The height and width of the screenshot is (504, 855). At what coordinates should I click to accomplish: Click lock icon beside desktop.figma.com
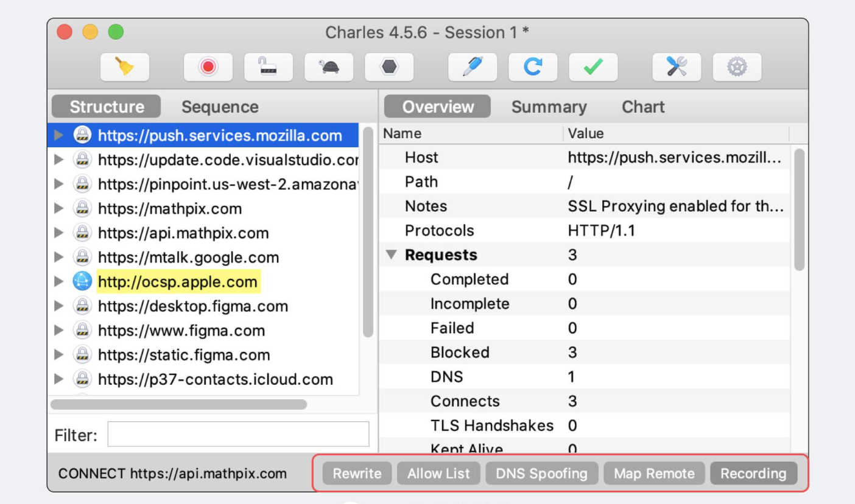point(82,306)
